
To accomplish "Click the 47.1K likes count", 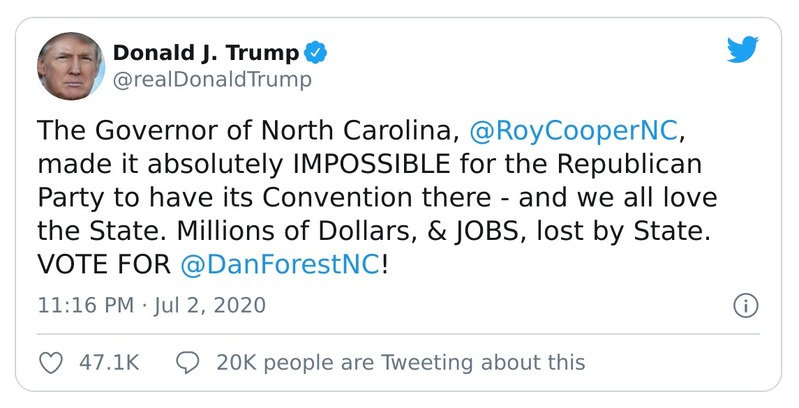I will pyautogui.click(x=108, y=362).
